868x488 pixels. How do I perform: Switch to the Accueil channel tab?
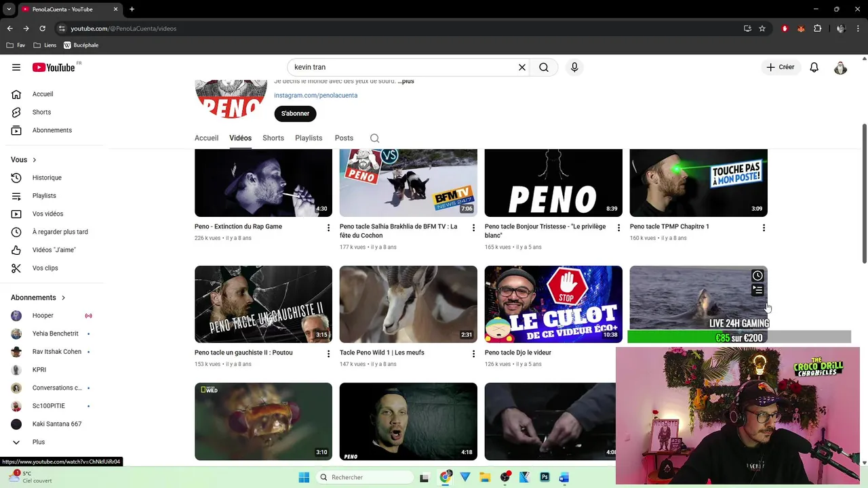pos(206,138)
